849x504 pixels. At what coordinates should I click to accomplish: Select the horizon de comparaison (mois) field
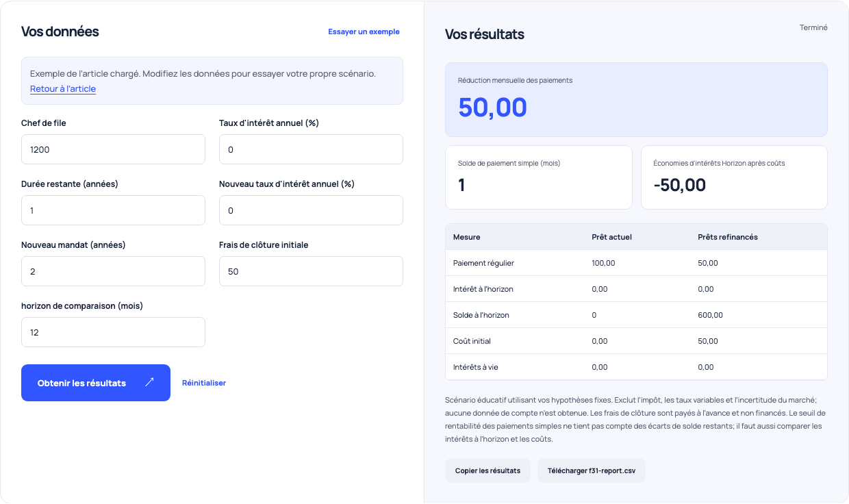tap(113, 332)
